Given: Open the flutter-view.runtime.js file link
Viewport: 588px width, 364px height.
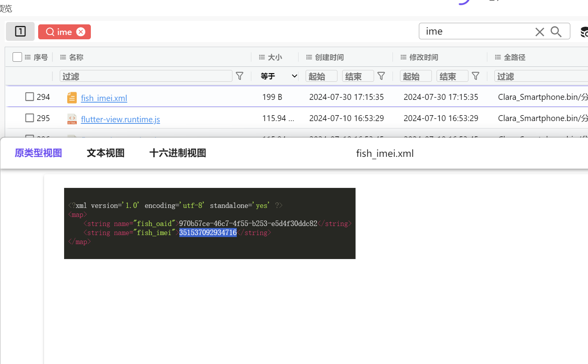Looking at the screenshot, I should 120,119.
